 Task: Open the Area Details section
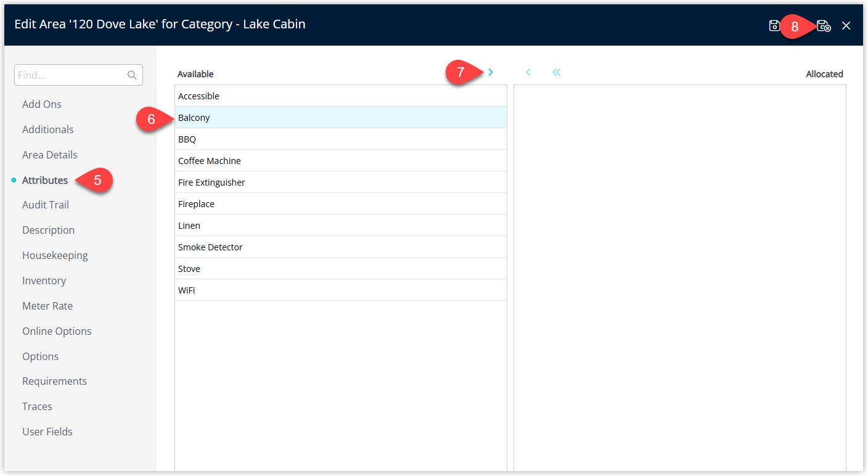click(50, 155)
